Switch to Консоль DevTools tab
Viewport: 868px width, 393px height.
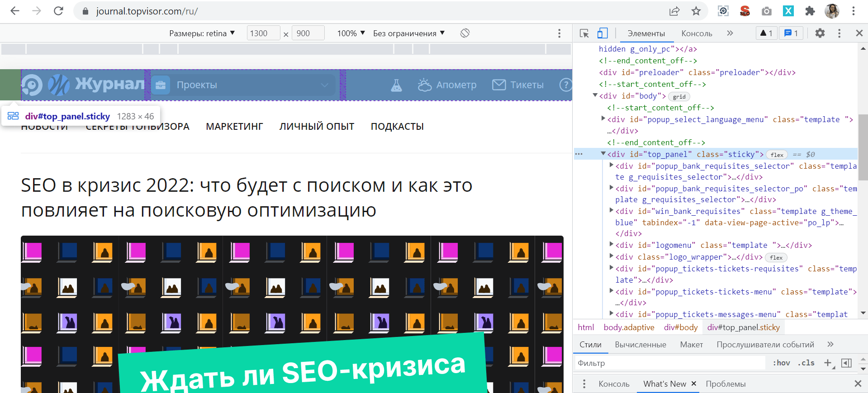(697, 33)
